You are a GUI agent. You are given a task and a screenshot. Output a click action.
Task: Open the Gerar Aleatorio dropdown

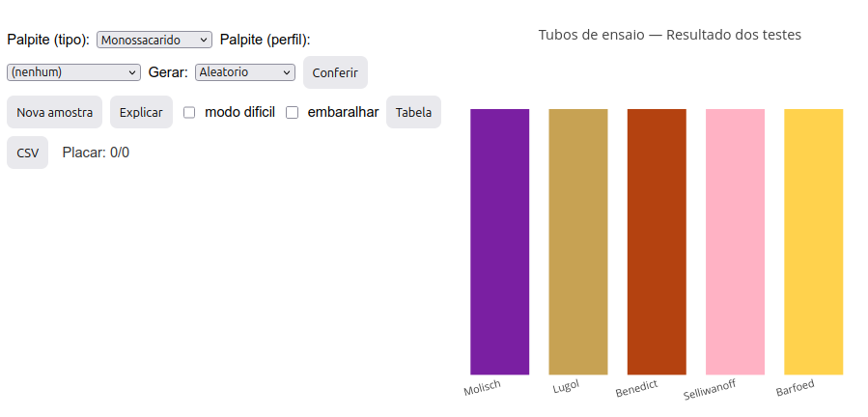click(245, 72)
